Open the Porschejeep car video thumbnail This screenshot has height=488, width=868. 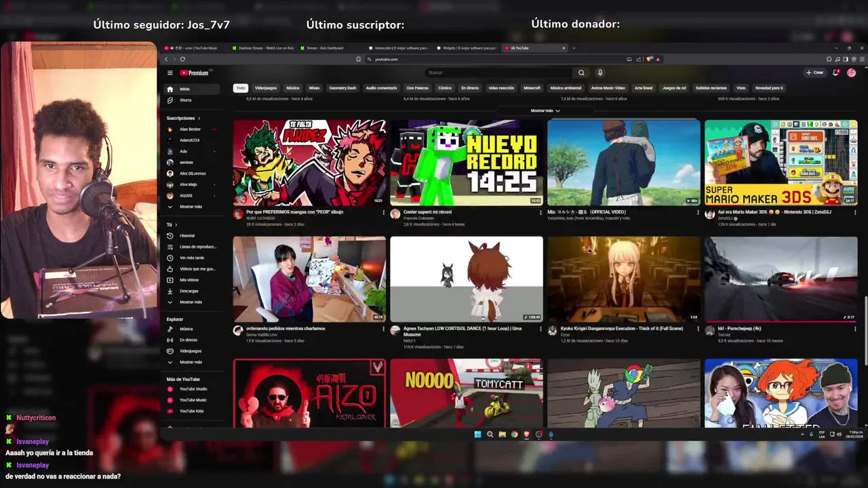781,279
